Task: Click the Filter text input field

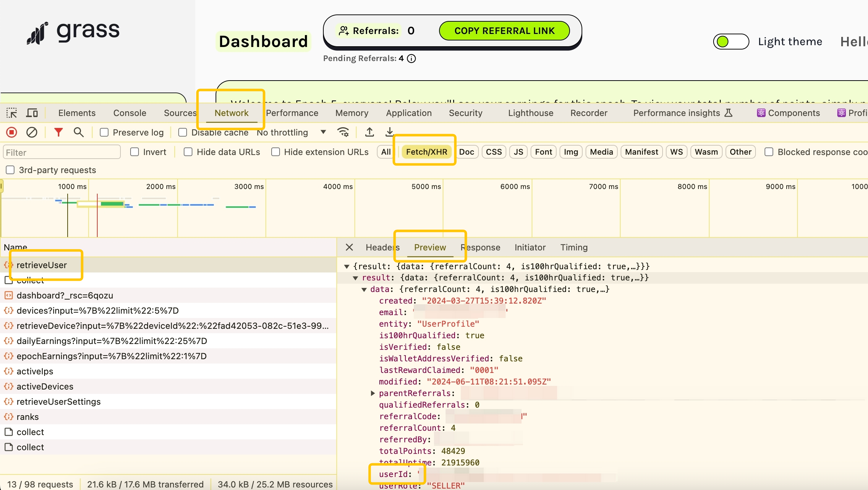Action: click(x=61, y=152)
